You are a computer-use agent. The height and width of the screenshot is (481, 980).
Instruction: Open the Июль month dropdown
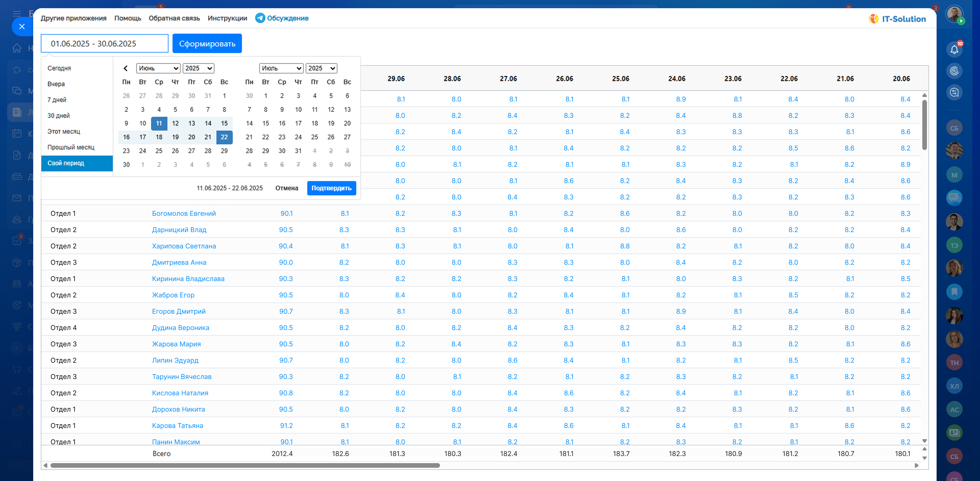[281, 68]
